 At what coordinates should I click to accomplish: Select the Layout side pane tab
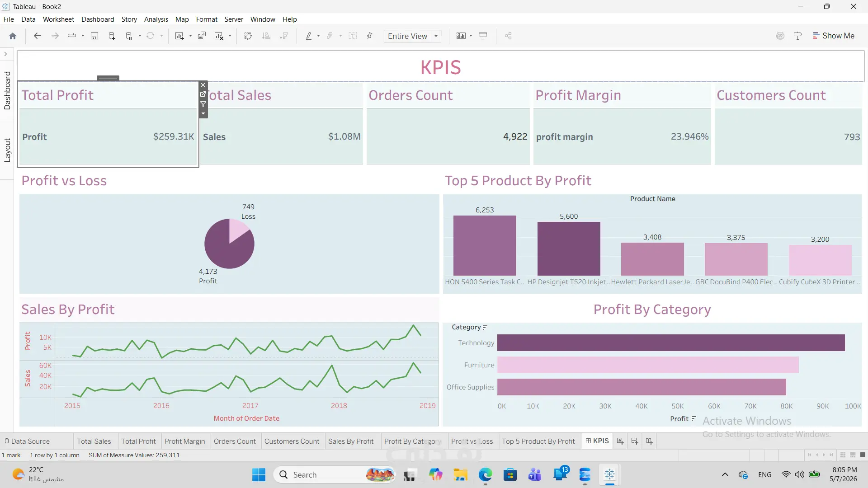click(x=7, y=150)
